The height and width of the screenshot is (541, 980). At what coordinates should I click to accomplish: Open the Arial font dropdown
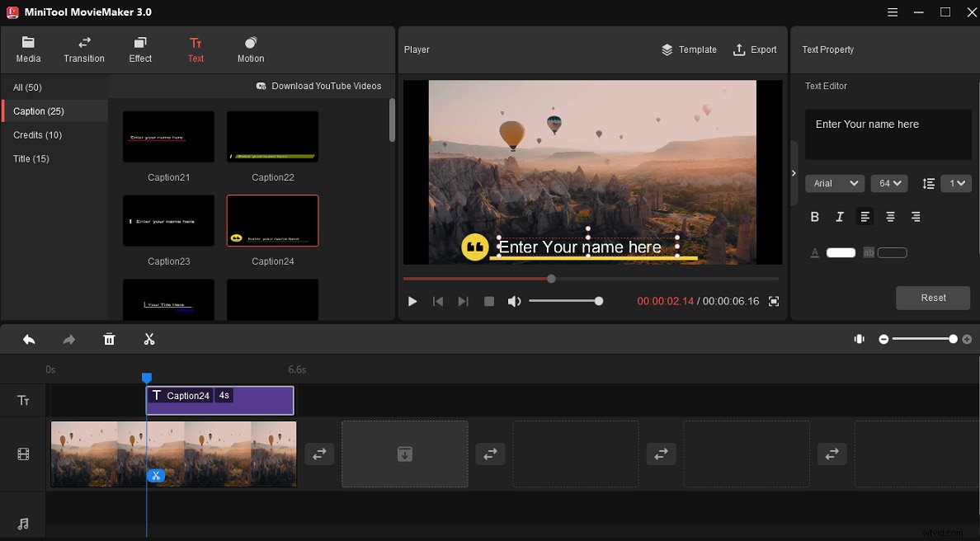[x=834, y=183]
